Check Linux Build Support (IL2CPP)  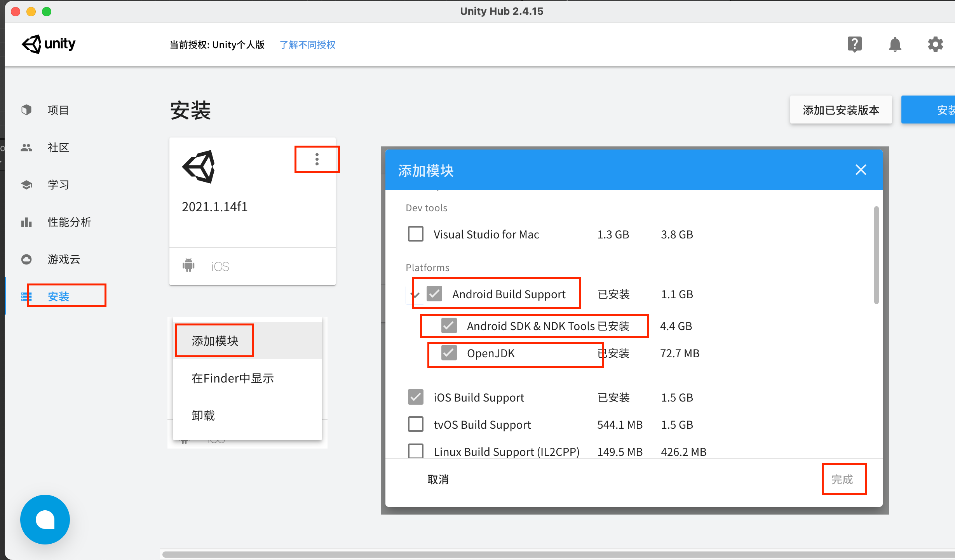(x=415, y=450)
